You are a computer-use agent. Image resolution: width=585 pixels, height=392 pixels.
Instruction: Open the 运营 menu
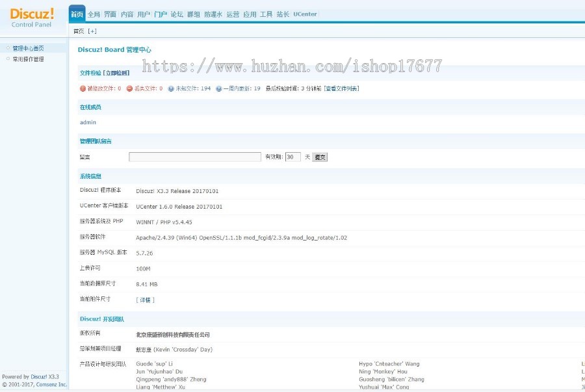pos(233,14)
